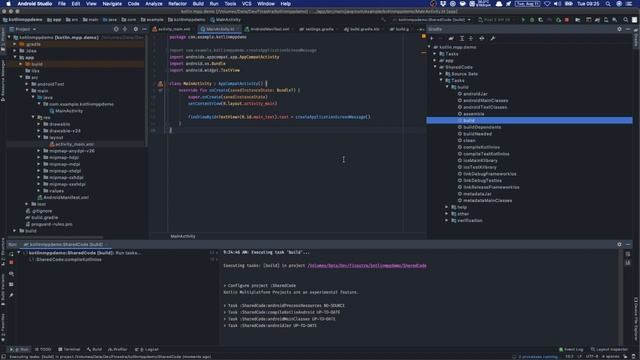Expand Source Sets in the Gradle tree
Viewport: 640px width, 360px height.
pos(441,74)
